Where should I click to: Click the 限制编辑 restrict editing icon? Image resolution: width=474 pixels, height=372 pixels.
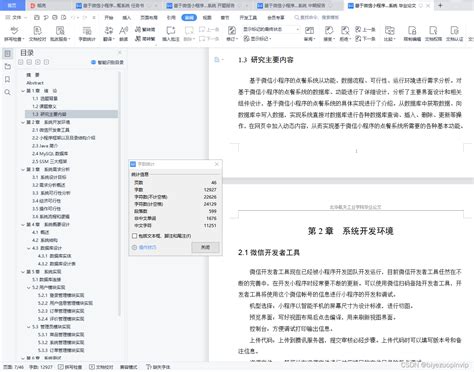[412, 34]
